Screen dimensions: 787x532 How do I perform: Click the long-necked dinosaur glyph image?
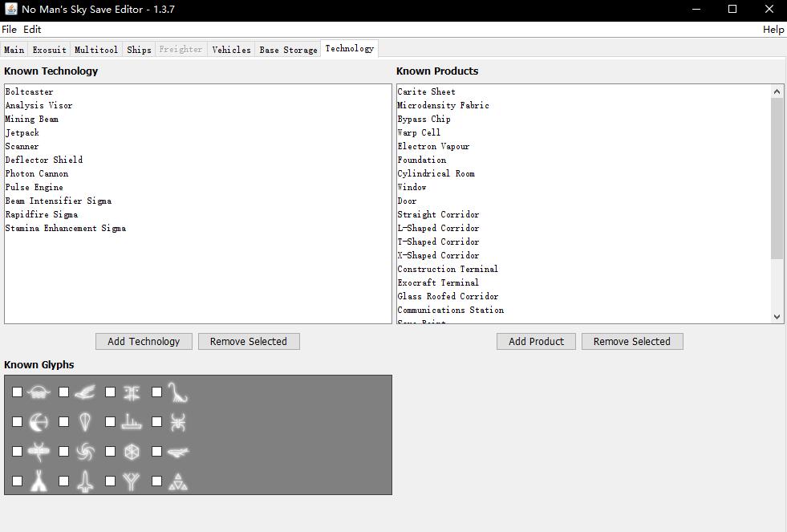(x=177, y=392)
